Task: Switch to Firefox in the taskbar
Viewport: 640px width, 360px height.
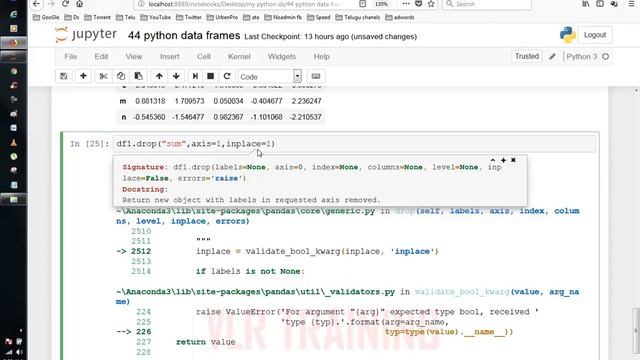Action: [x=13, y=43]
